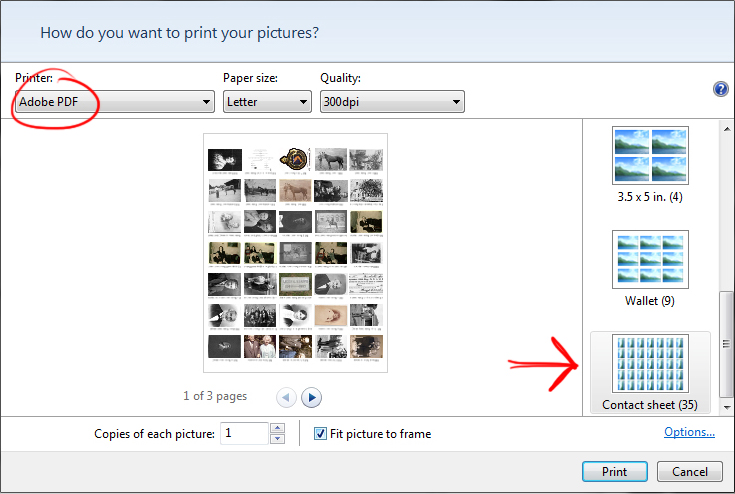Click the contact sheet page preview

tap(295, 253)
